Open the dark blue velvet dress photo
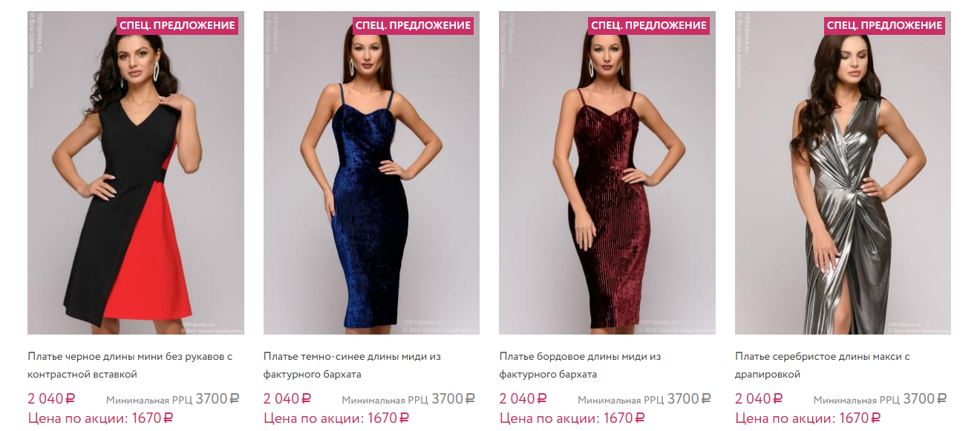This screenshot has height=431, width=980. coord(371,173)
